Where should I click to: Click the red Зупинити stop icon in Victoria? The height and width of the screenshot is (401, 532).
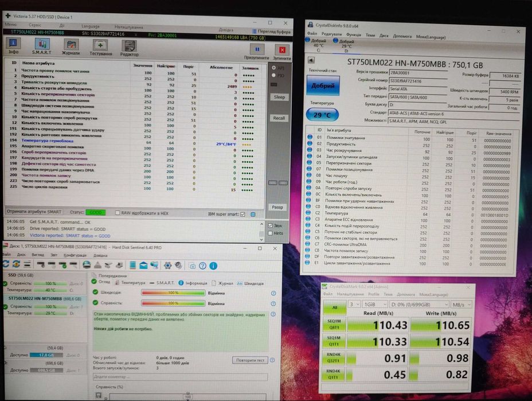click(282, 50)
